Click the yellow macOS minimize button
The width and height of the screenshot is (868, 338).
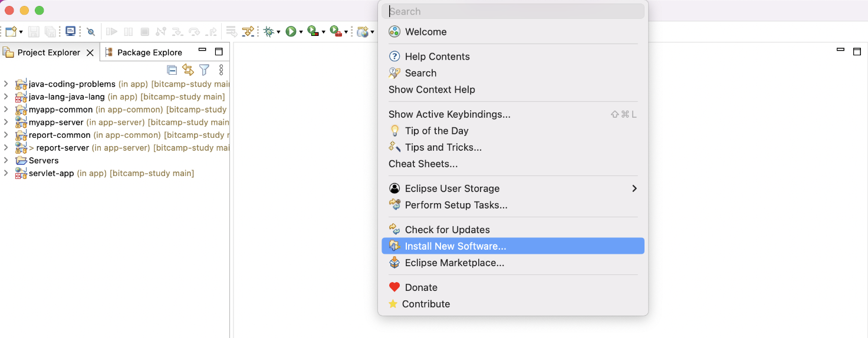coord(24,11)
